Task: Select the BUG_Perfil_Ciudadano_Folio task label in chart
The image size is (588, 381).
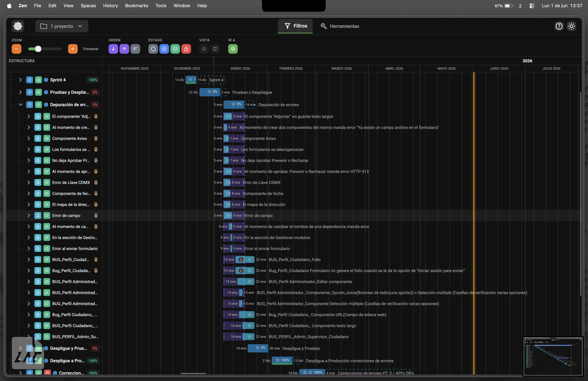Action: pyautogui.click(x=294, y=260)
